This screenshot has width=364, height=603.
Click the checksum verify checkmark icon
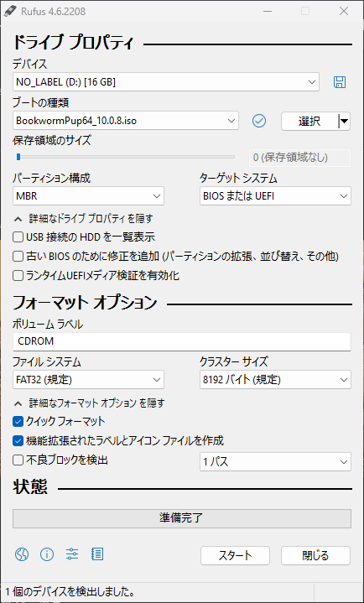(x=259, y=121)
